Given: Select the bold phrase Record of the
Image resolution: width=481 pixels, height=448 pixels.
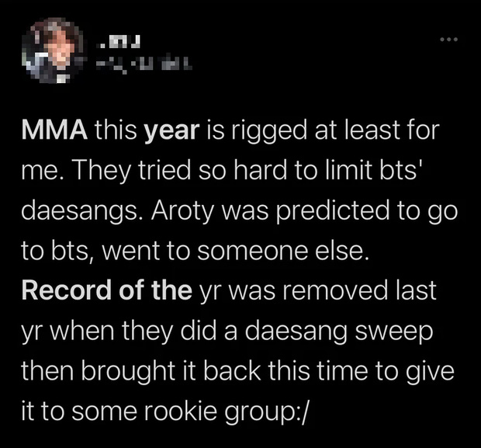Looking at the screenshot, I should tap(107, 290).
